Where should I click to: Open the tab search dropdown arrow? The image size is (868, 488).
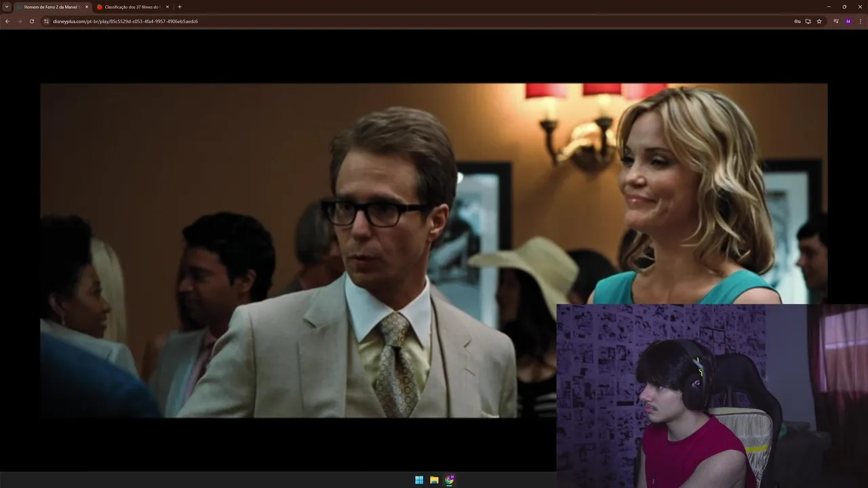point(7,7)
